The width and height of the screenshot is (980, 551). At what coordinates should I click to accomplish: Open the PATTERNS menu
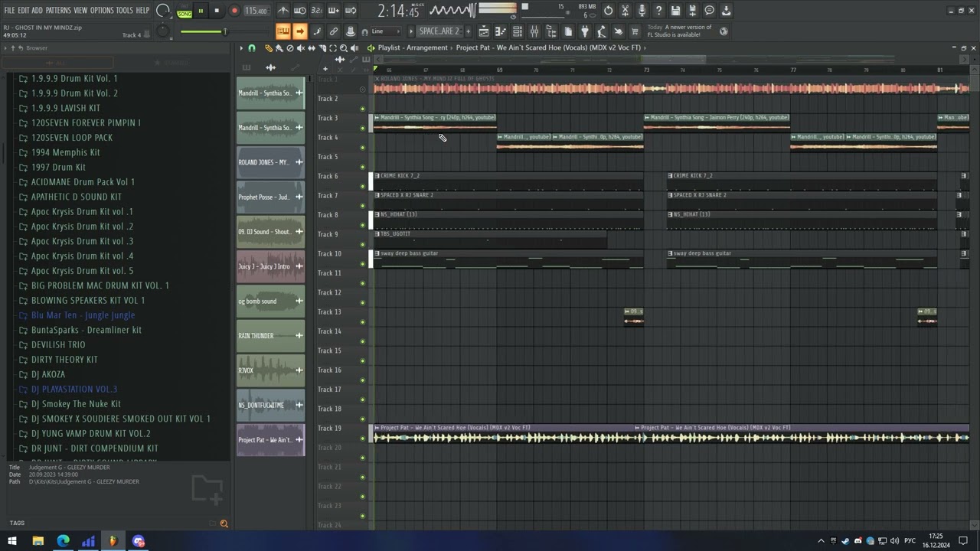pyautogui.click(x=58, y=11)
